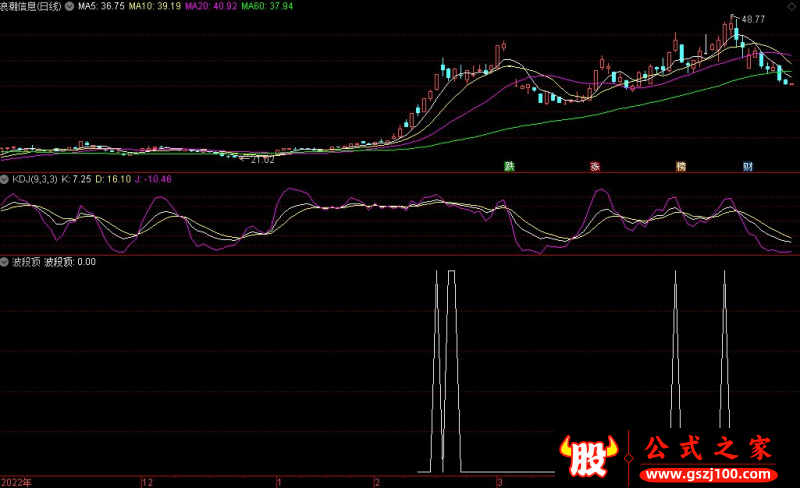
Task: Expand the 波段顶 indicator dropdown arrow
Action: coord(5,261)
